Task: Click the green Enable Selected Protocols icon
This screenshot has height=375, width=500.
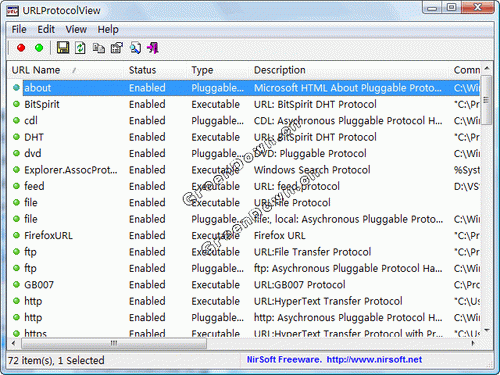Action: pos(39,48)
